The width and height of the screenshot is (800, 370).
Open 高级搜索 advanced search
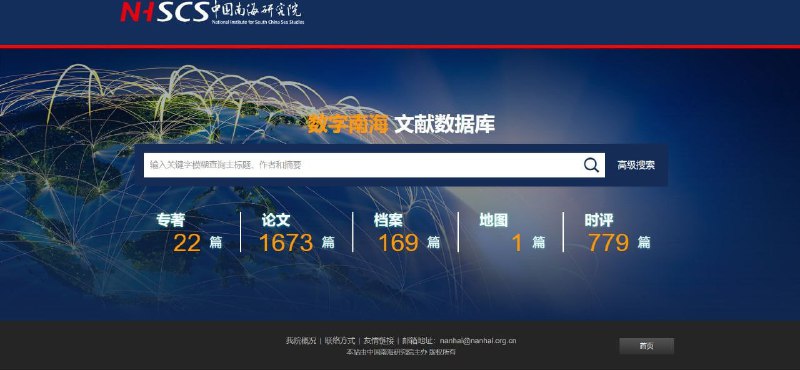[x=636, y=165]
